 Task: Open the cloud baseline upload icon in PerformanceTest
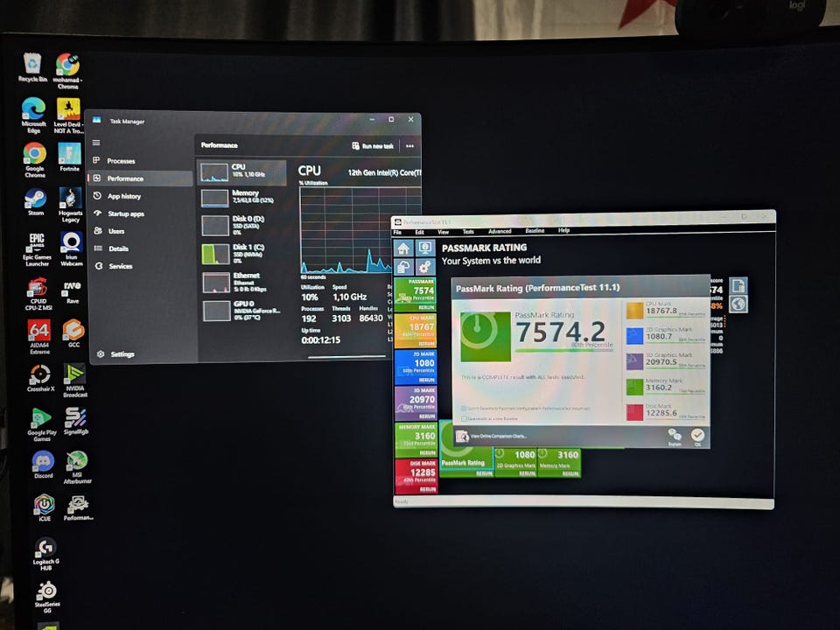coord(404,267)
